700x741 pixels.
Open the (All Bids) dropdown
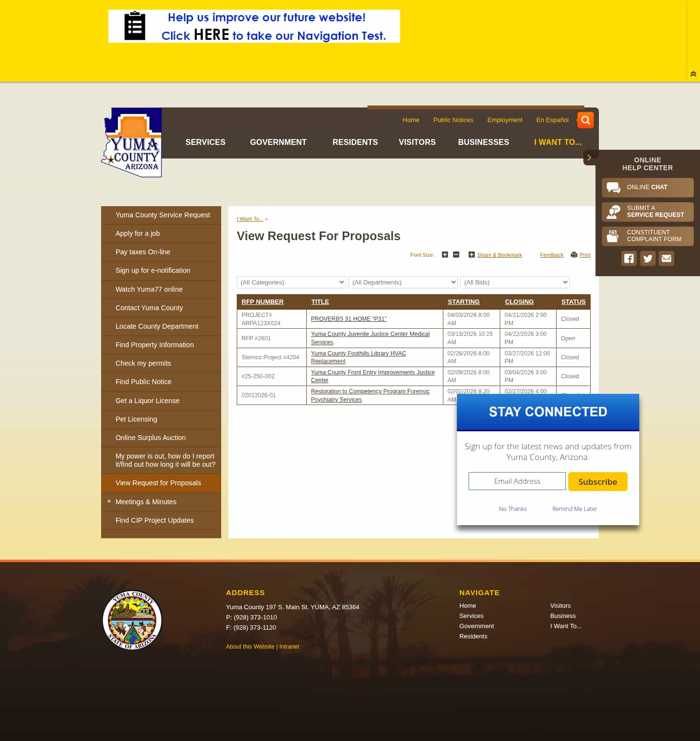click(515, 282)
